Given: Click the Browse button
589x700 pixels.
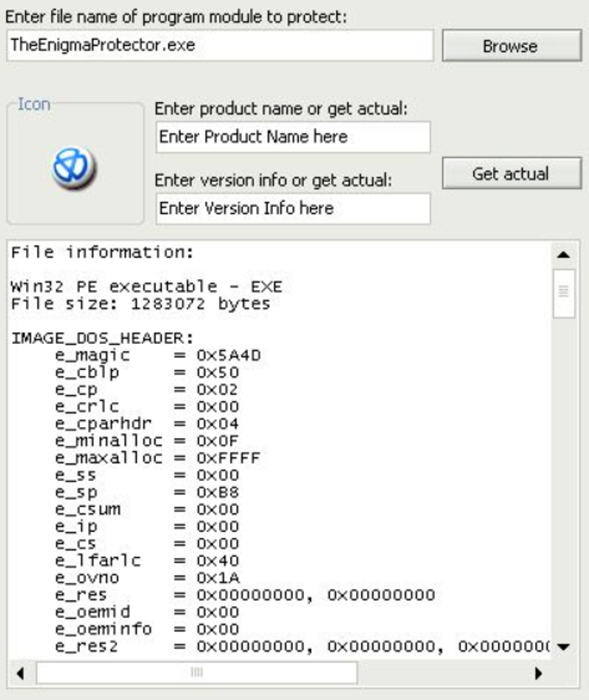Looking at the screenshot, I should point(512,46).
